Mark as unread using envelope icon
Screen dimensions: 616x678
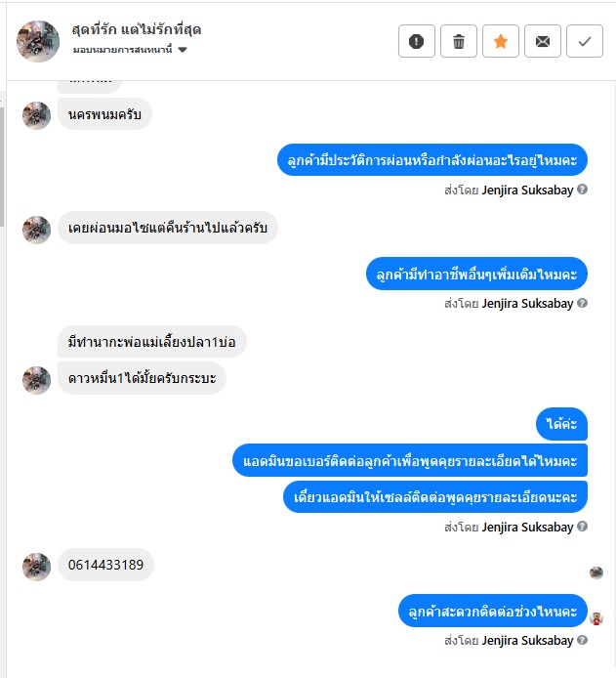point(543,41)
